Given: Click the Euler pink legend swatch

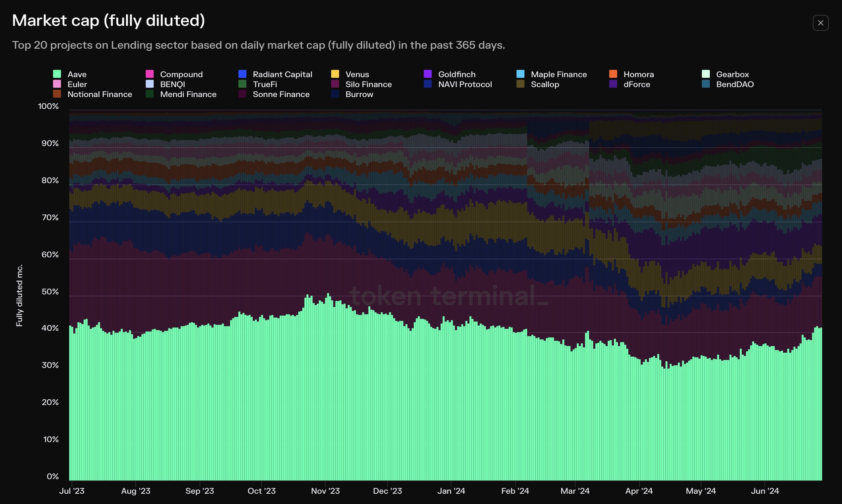Looking at the screenshot, I should pyautogui.click(x=57, y=83).
